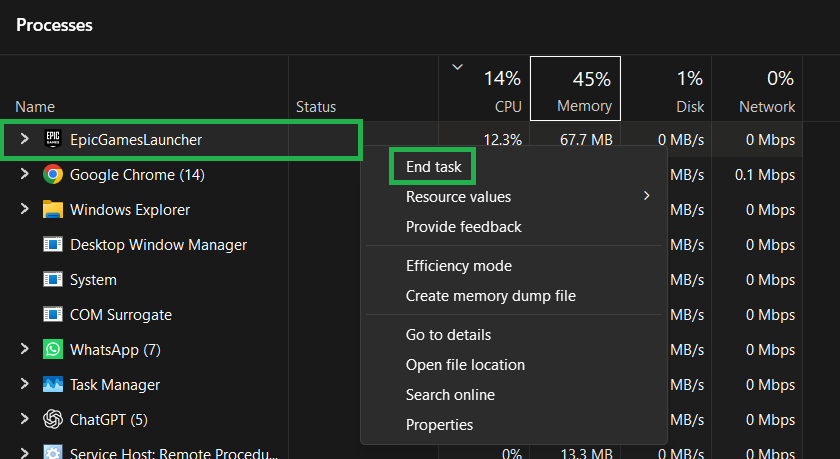Click the EpicGamesLauncher process icon

53,140
